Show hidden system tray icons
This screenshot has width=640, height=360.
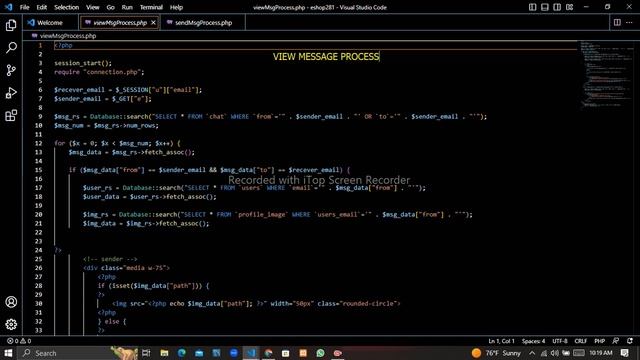[x=532, y=353]
